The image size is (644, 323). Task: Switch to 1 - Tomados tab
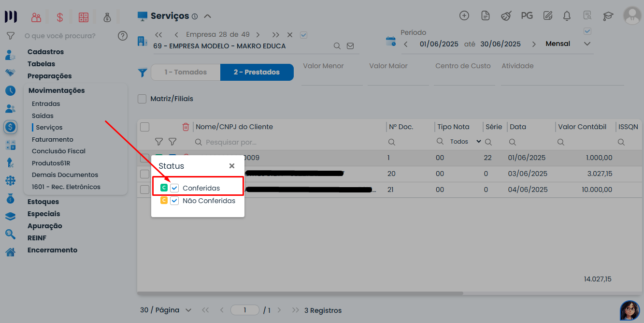pyautogui.click(x=186, y=72)
